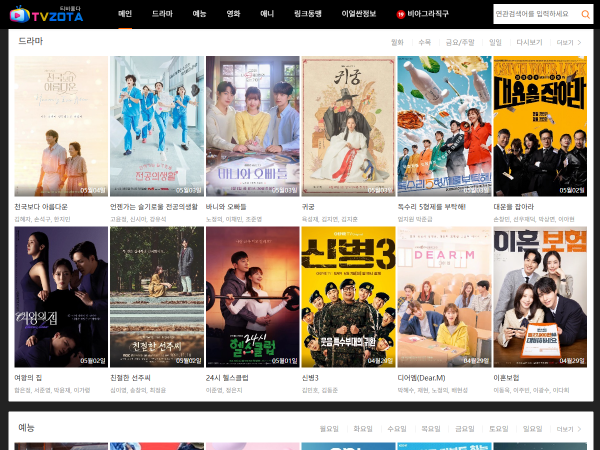The image size is (600, 450).
Task: Open 천국보다 아름다운 poster
Action: (x=61, y=126)
